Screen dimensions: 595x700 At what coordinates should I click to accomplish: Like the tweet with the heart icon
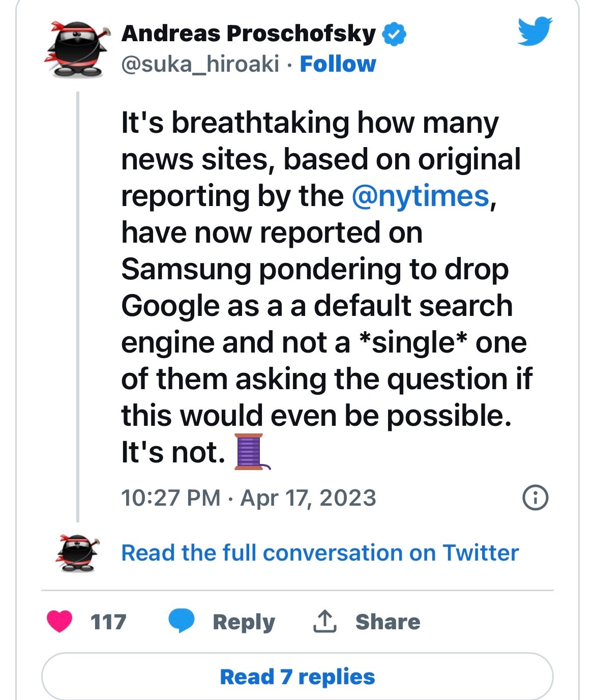coord(59,621)
